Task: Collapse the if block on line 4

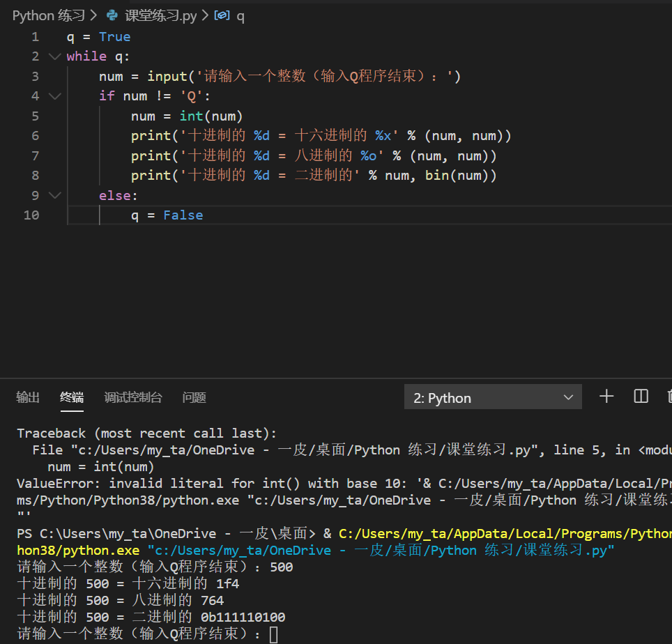Action: point(54,95)
